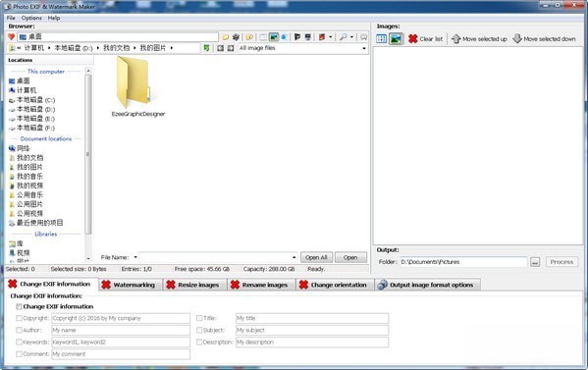Image resolution: width=588 pixels, height=370 pixels.
Task: Select 网络 in Document locations
Action: [x=19, y=148]
